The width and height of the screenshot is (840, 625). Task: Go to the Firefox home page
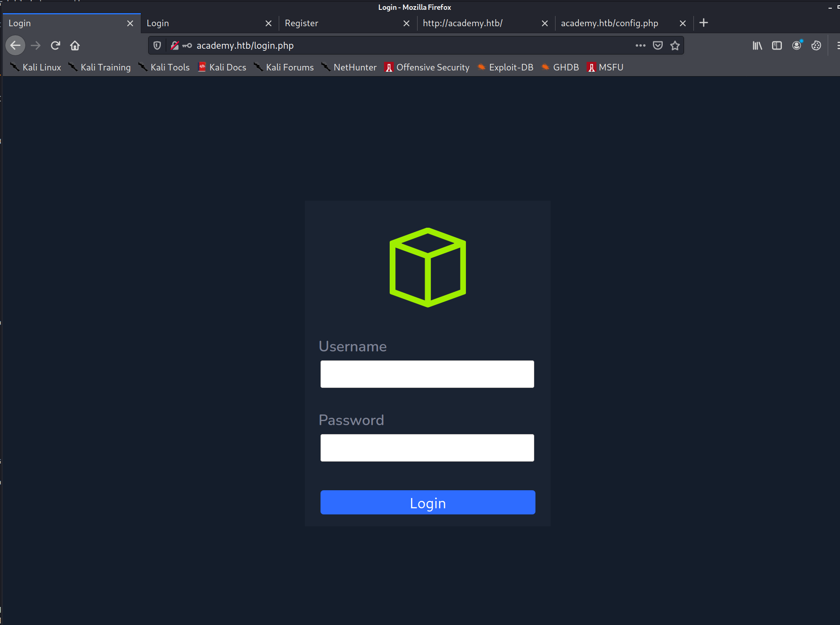[x=75, y=45]
